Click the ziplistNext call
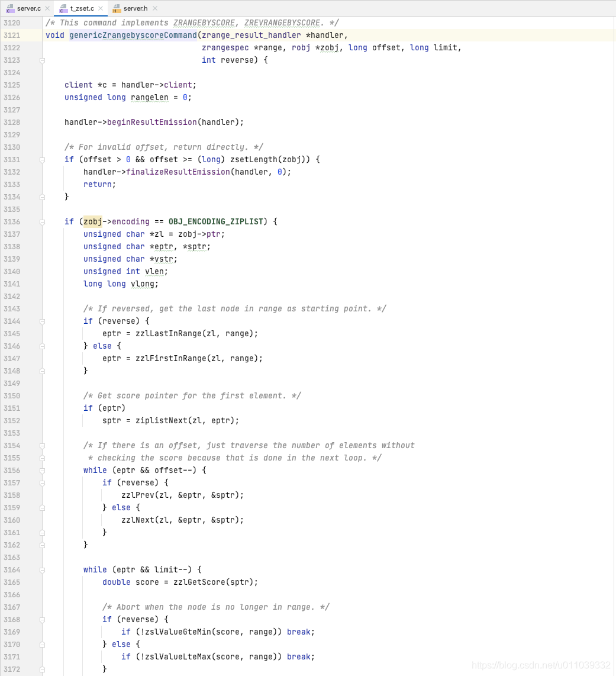The height and width of the screenshot is (676, 616). click(x=161, y=421)
